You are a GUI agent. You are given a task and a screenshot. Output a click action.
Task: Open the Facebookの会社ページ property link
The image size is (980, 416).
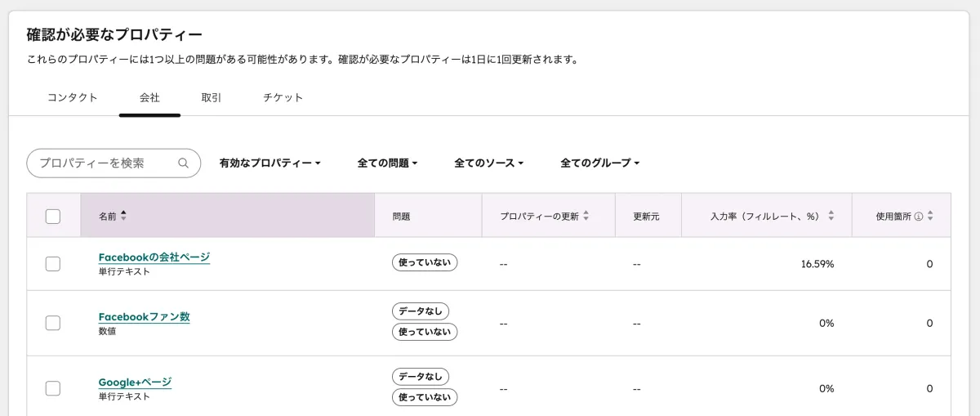click(154, 257)
